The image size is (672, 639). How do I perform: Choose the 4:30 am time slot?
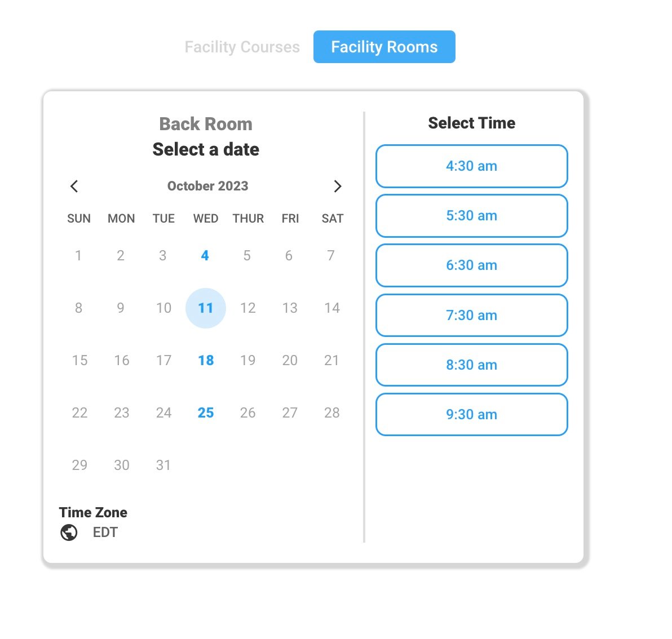tap(471, 166)
